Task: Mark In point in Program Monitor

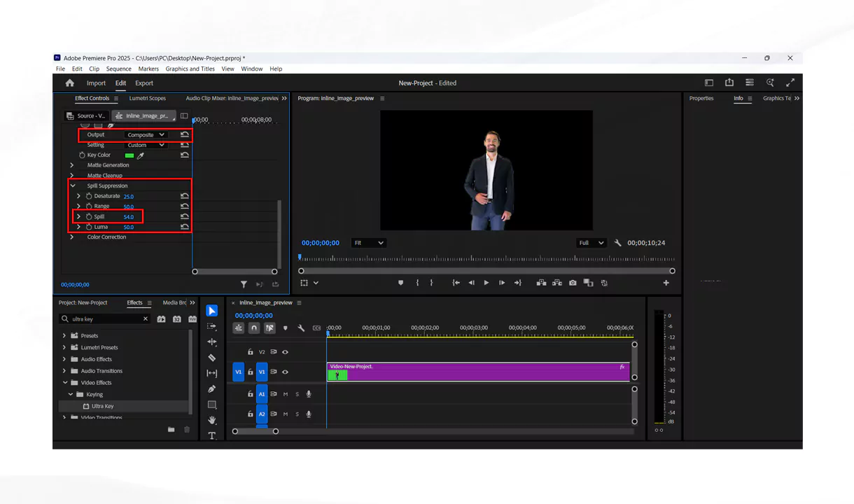Action: 417,283
